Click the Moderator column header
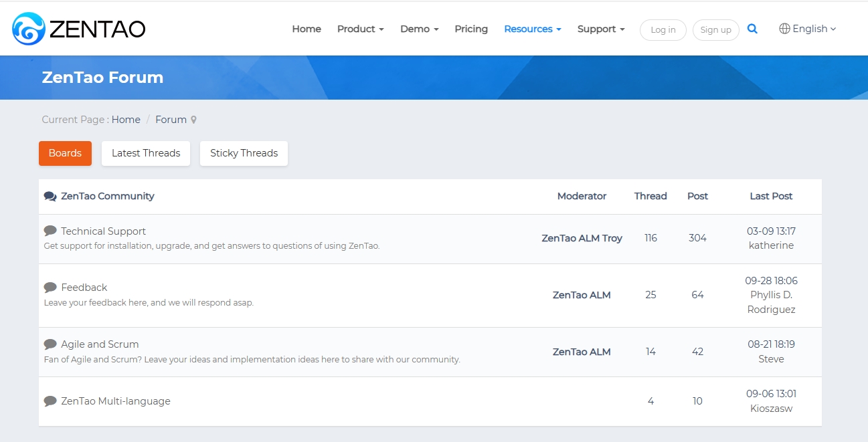Viewport: 868px width, 442px height. (582, 196)
